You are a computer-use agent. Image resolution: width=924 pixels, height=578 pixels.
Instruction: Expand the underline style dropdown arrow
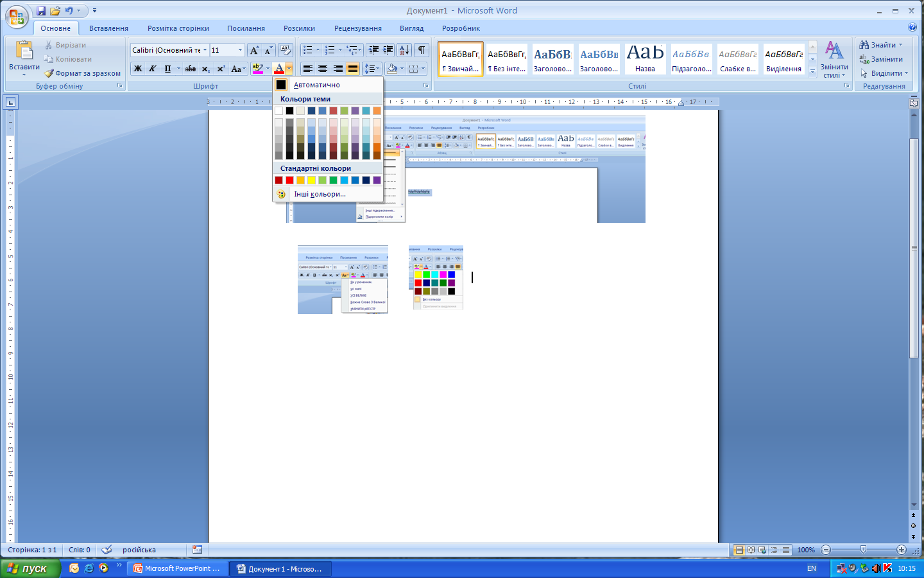178,69
